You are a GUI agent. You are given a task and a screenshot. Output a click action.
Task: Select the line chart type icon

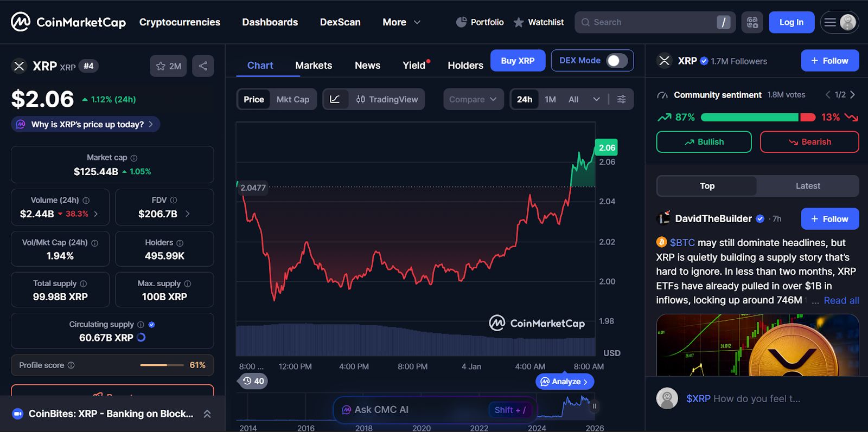coord(335,99)
